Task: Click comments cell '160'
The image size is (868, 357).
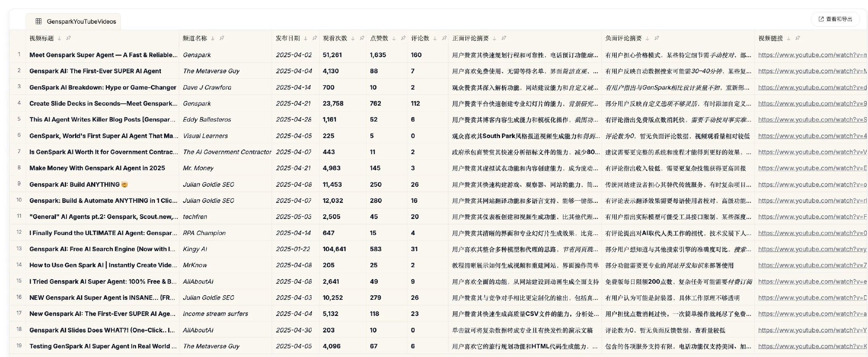Action: point(416,55)
